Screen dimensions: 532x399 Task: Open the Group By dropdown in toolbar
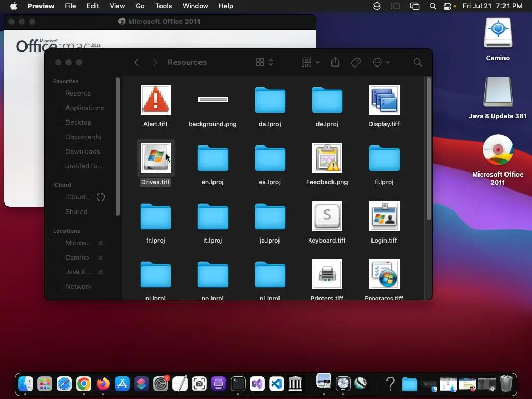point(311,62)
